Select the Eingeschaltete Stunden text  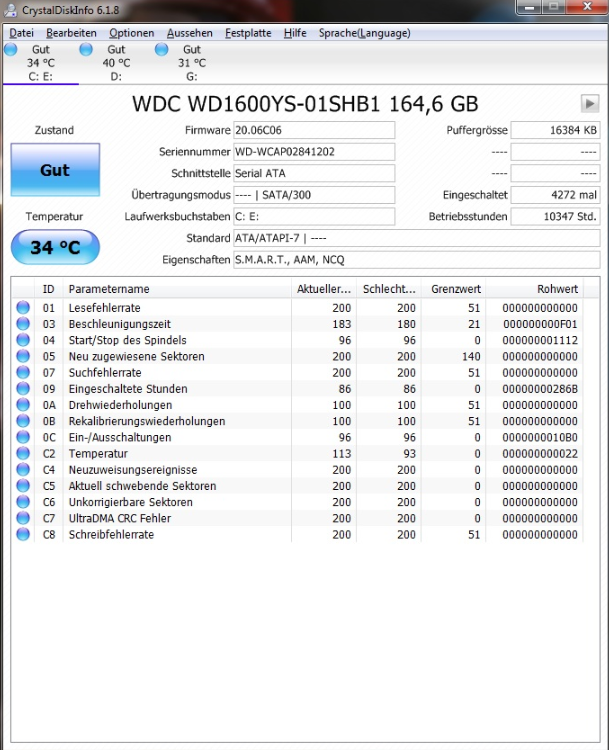(x=128, y=388)
